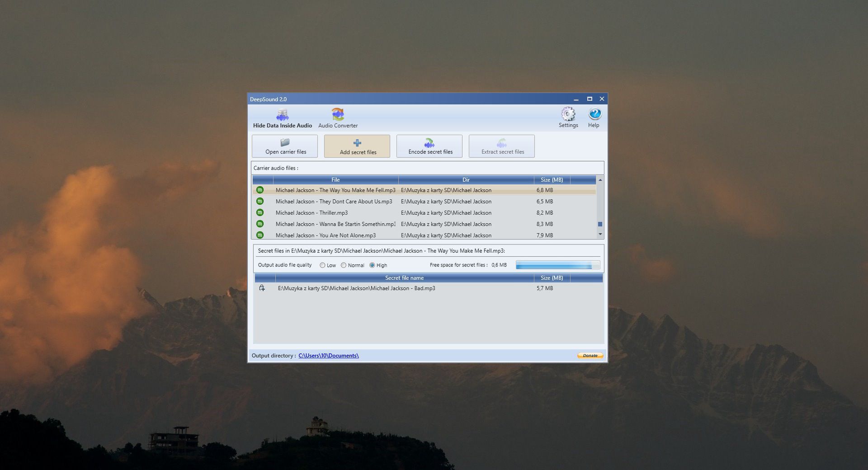Open the Settings gear icon

[x=568, y=115]
